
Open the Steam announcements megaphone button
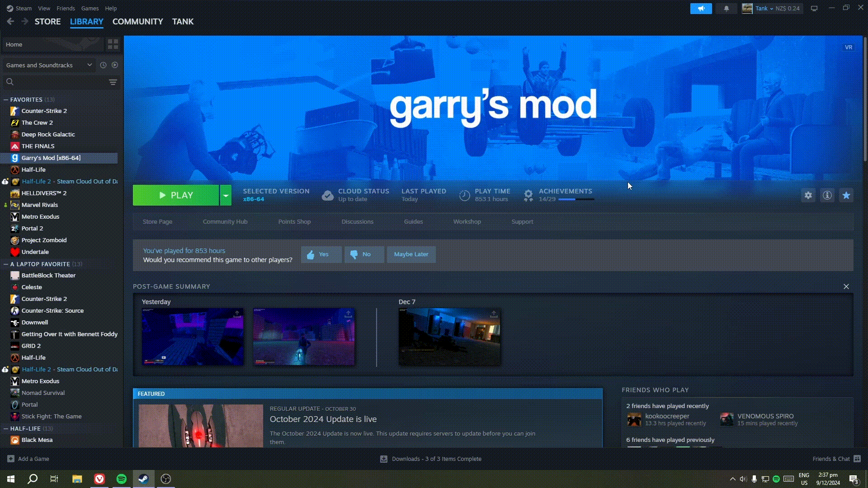click(x=701, y=9)
